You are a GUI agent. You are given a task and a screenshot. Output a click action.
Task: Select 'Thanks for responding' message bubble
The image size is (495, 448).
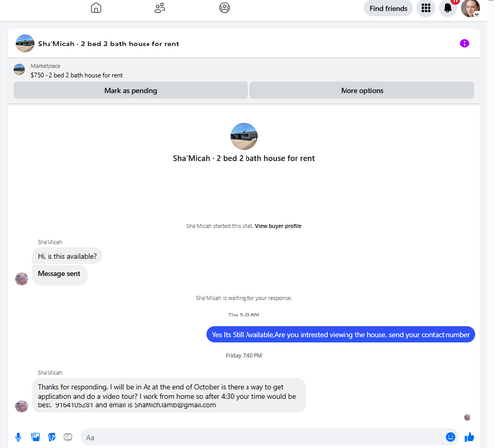[168, 396]
